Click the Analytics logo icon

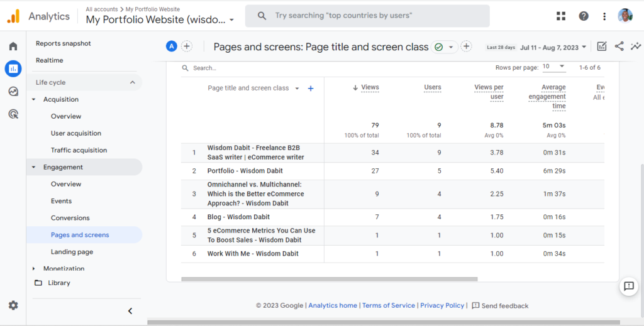(x=14, y=16)
